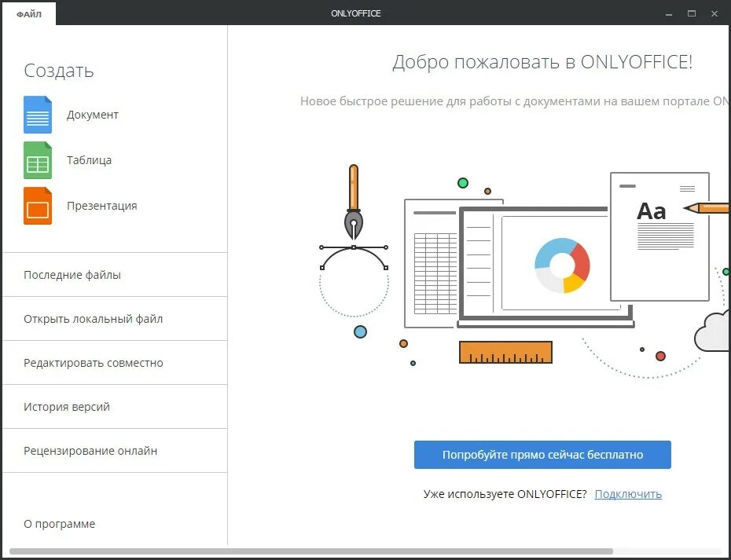The image size is (731, 560).
Task: Create a new Документ (Document)
Action: point(90,115)
